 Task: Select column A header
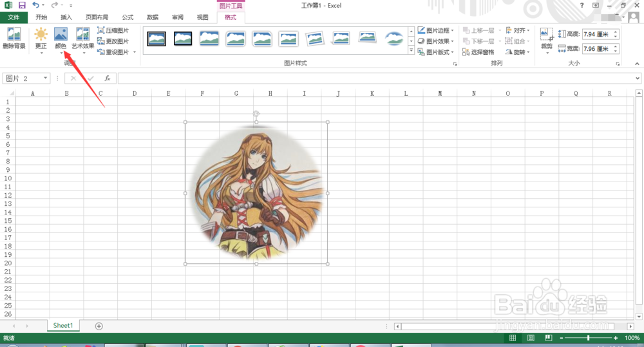coord(33,93)
